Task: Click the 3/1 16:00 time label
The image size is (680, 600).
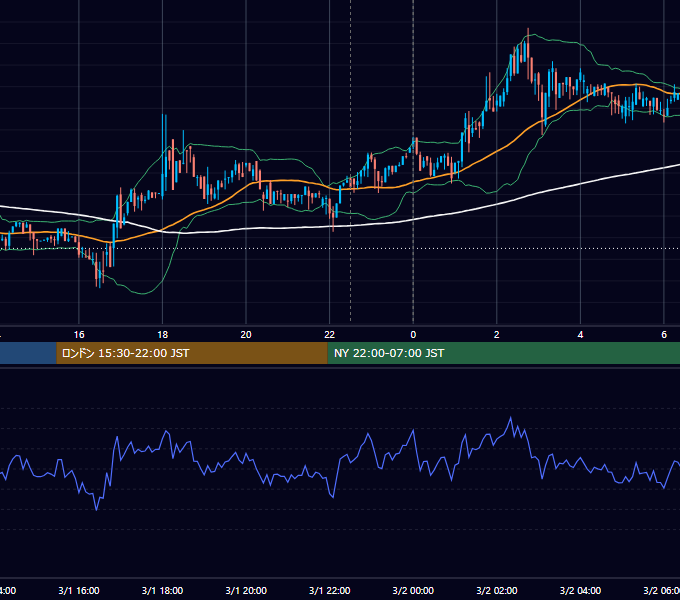Action: click(x=79, y=590)
